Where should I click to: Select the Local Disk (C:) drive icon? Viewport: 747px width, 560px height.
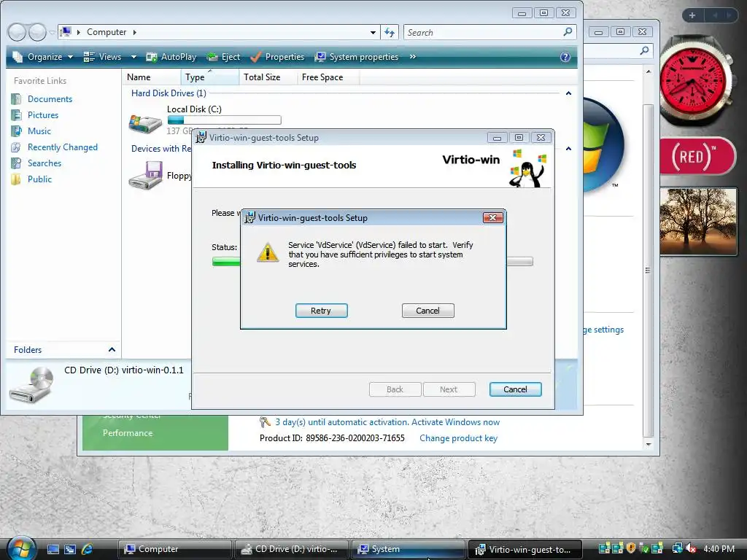tap(145, 122)
